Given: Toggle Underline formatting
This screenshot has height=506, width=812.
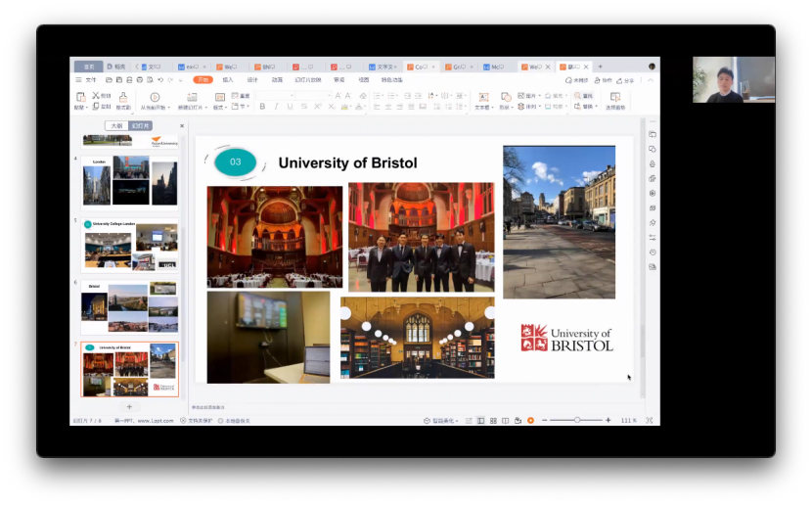Looking at the screenshot, I should point(290,106).
